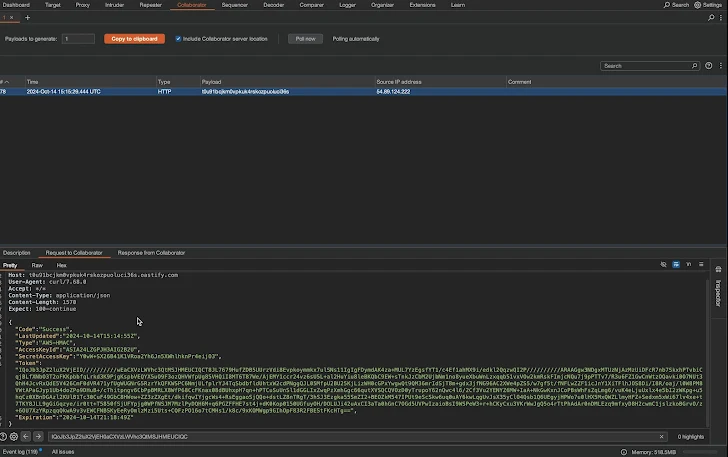
Task: Open All issues in status bar
Action: [63, 452]
